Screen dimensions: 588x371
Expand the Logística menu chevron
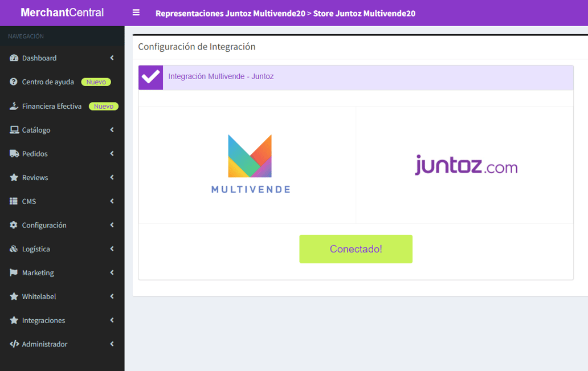[112, 248]
